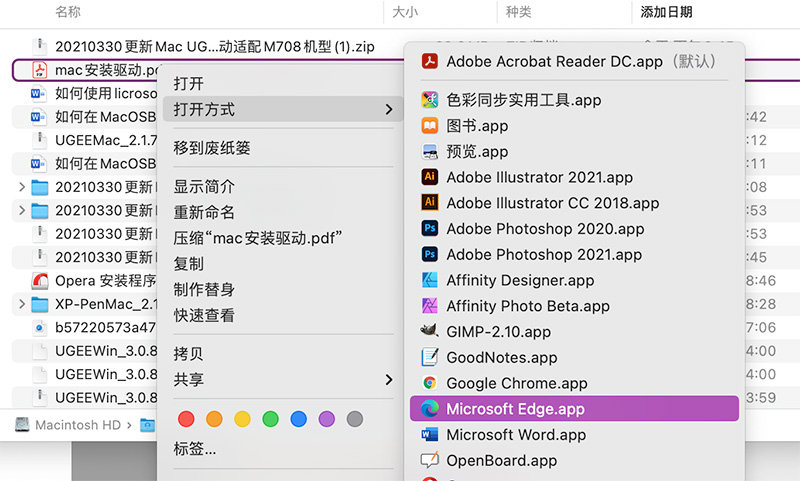The height and width of the screenshot is (481, 800).
Task: Click folder icon of XP-PenMac row
Action: coord(39,305)
